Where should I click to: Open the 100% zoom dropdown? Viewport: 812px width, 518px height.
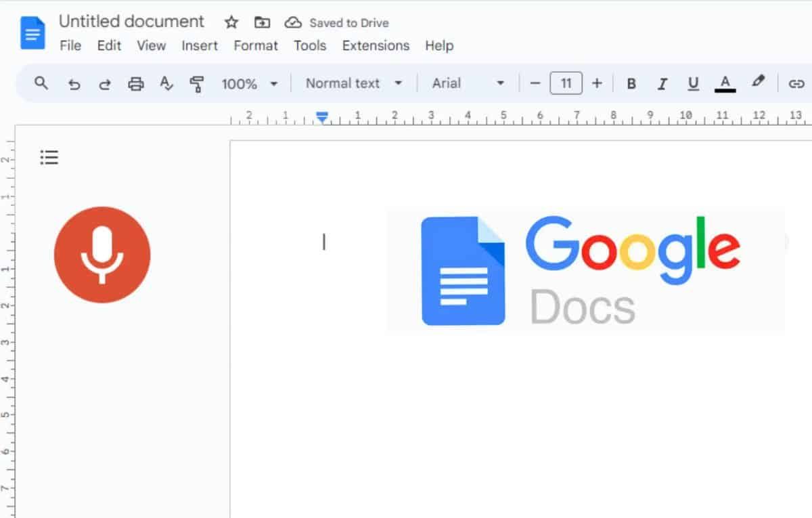(x=249, y=84)
